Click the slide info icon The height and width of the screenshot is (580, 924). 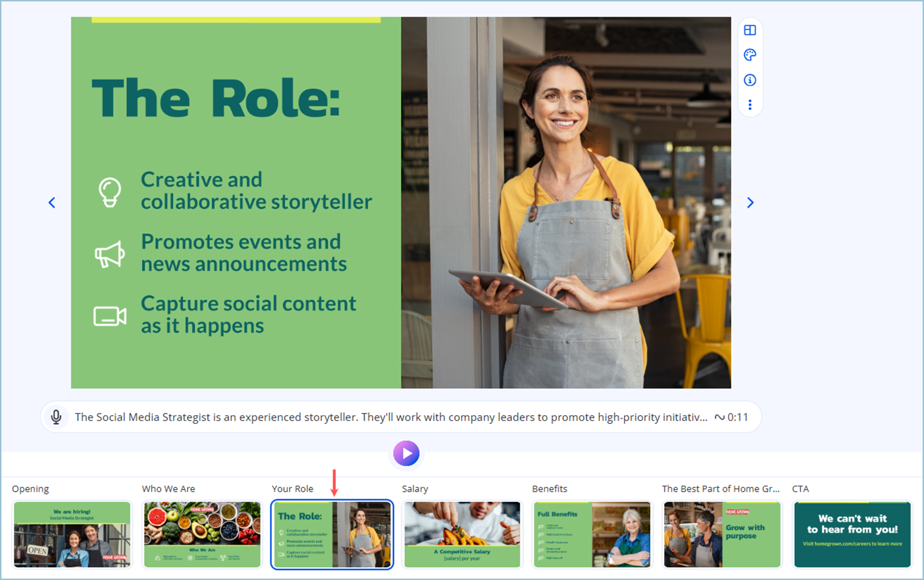pos(750,80)
